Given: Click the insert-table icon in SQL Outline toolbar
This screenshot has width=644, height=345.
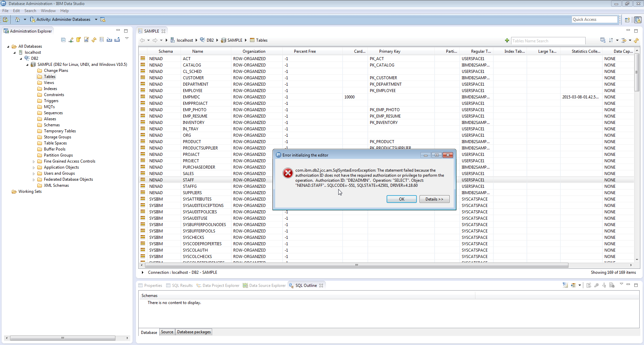Looking at the screenshot, I should (573, 285).
